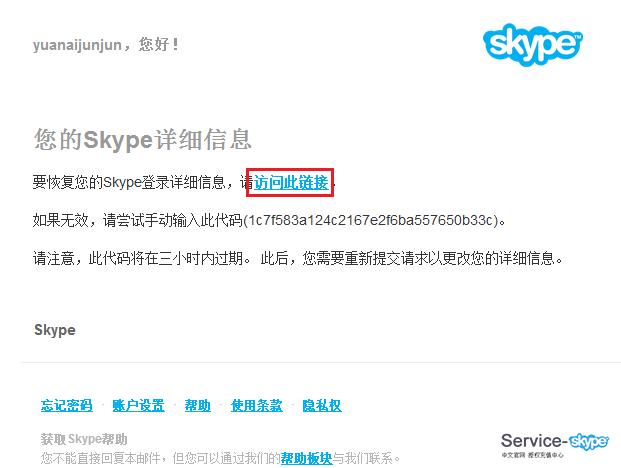Viewport: 621px width, 468px height.
Task: Click the greeting text yuanaijunjun，您好！
Action: 106,45
